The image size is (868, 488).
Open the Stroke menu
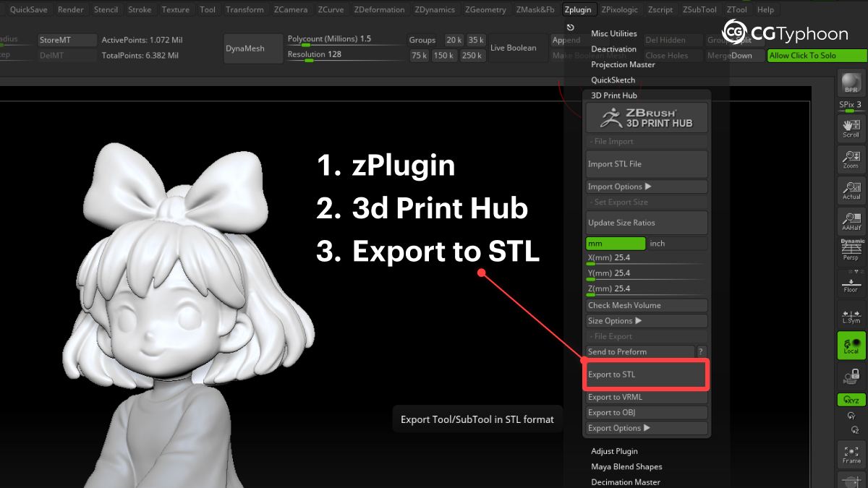tap(140, 9)
